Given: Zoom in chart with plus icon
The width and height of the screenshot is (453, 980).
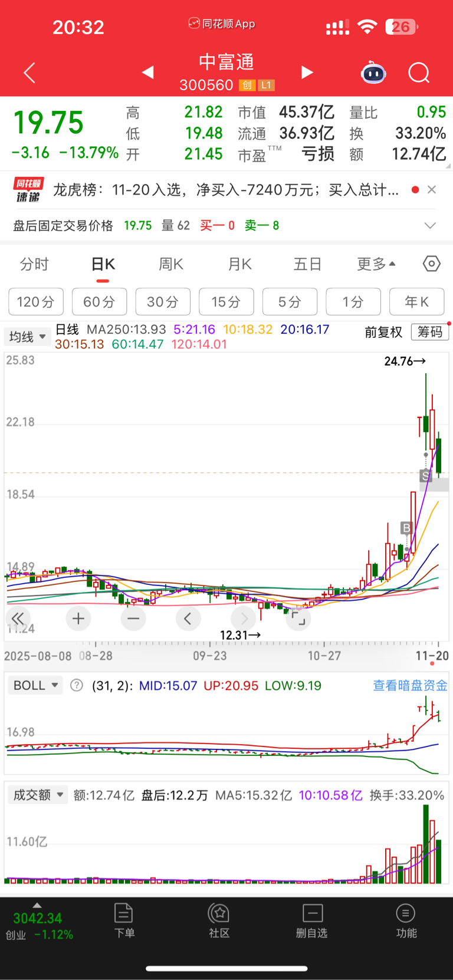Looking at the screenshot, I should 78,619.
